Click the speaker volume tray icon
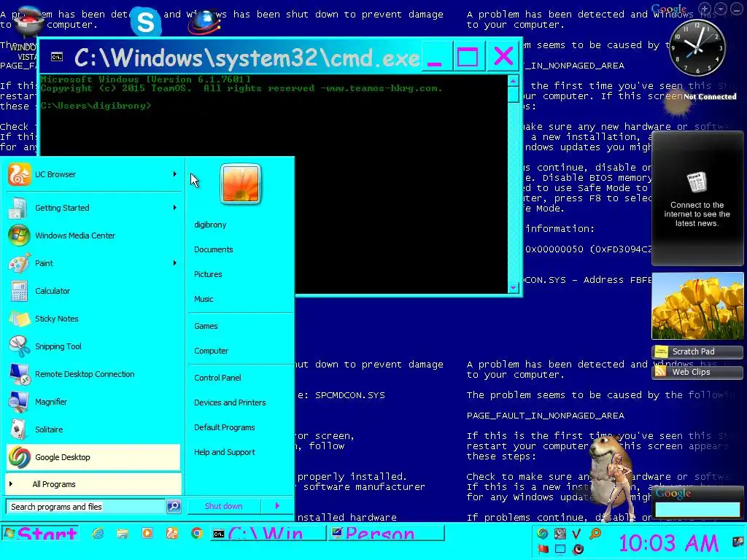This screenshot has width=747, height=560. point(578,549)
